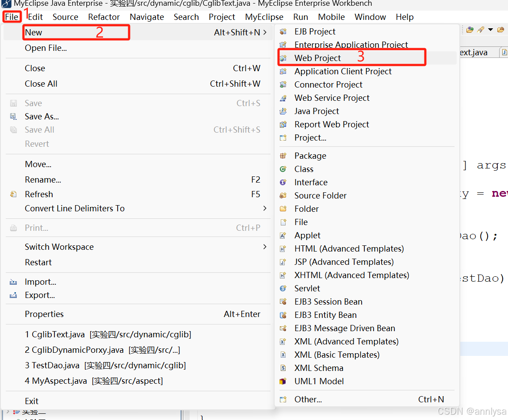Open the Source menu

tap(65, 17)
